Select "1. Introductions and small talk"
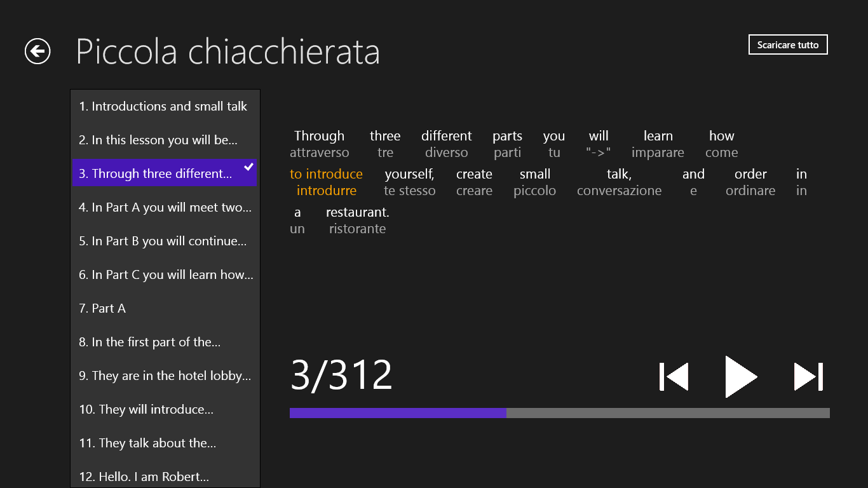The image size is (868, 488). pos(163,106)
